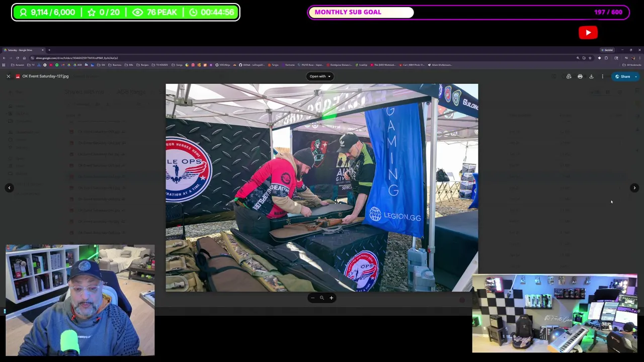Open the more actions three-dot menu
This screenshot has width=644, height=362.
pos(602,76)
